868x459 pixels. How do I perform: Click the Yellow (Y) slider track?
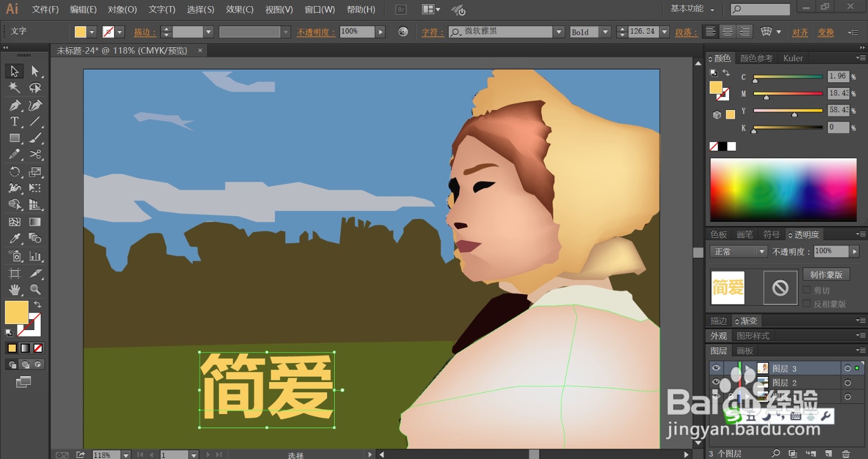[788, 111]
